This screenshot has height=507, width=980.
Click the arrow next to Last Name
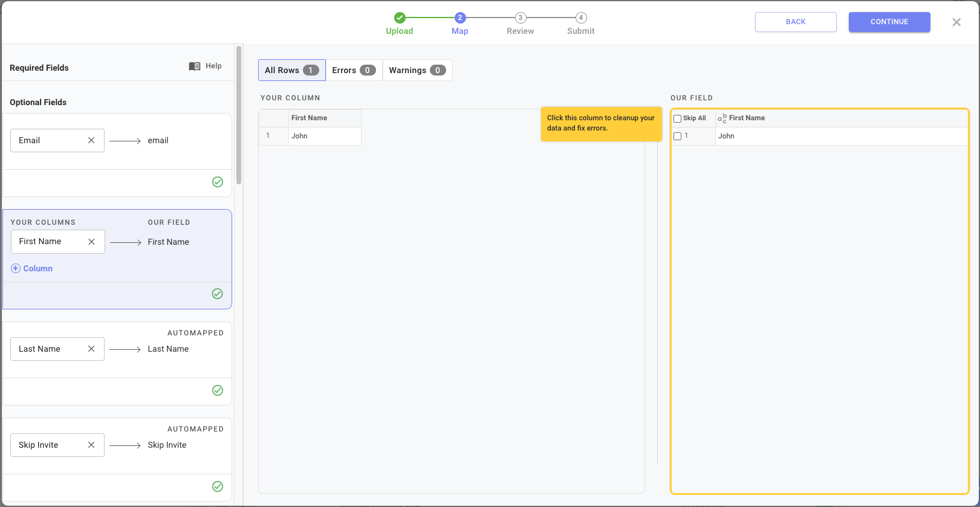(125, 349)
